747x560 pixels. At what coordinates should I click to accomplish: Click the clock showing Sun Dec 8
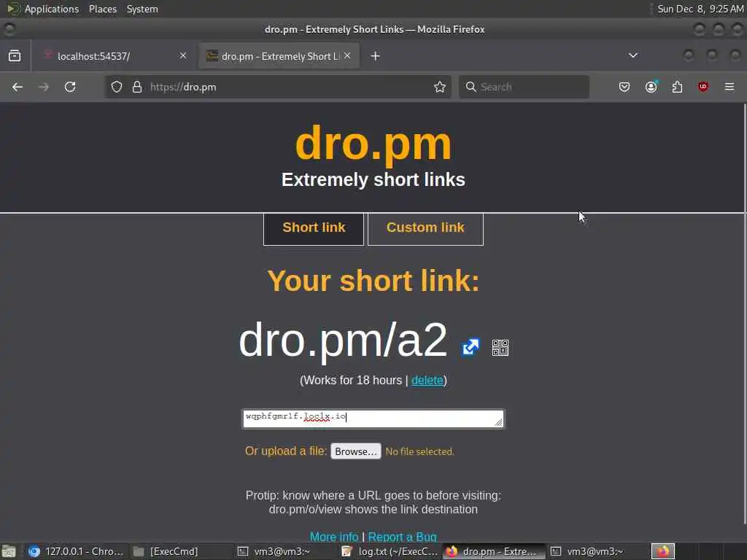700,9
